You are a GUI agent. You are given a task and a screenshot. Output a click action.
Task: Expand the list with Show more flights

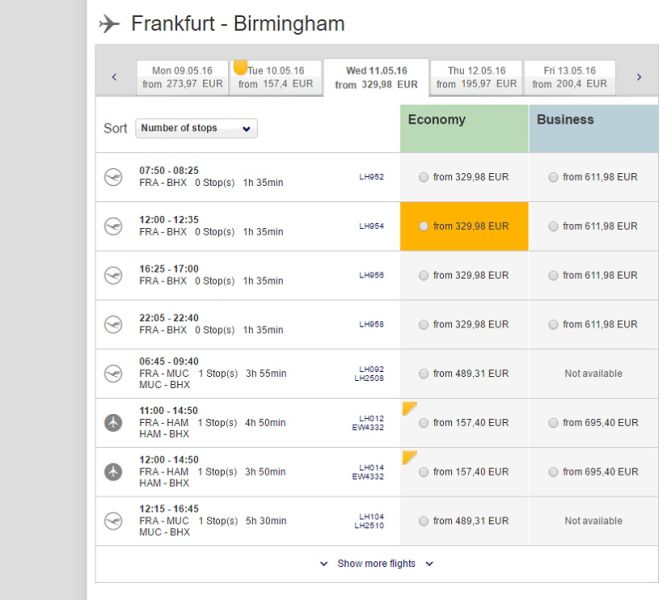point(376,564)
